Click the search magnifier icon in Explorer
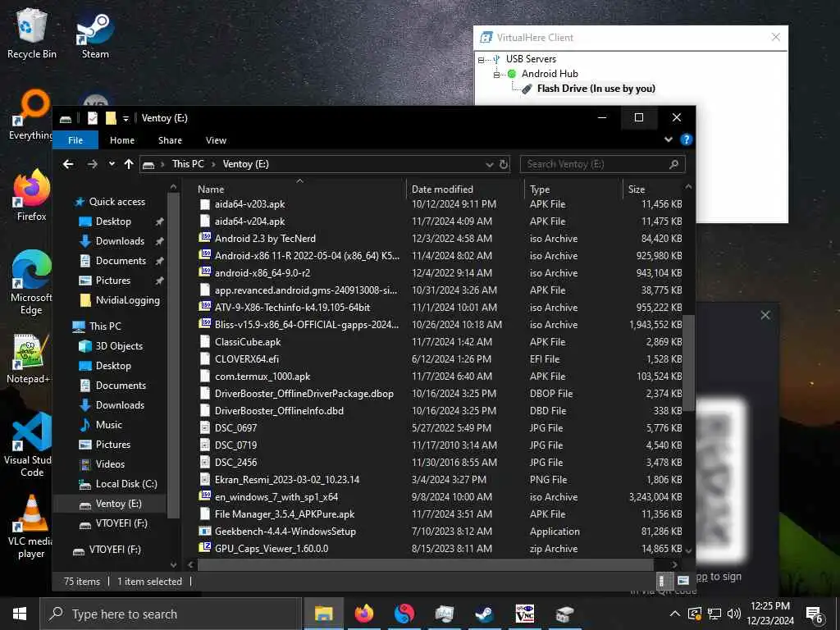 click(674, 164)
